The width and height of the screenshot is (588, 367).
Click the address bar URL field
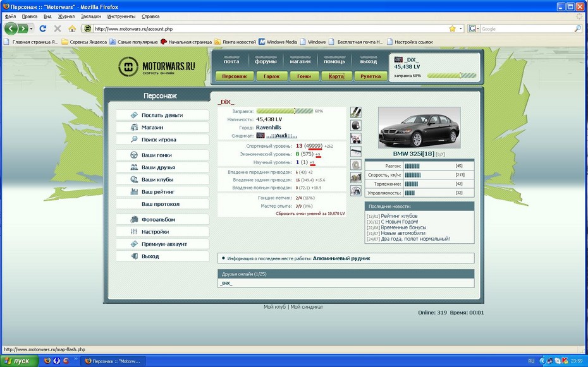tap(270, 28)
